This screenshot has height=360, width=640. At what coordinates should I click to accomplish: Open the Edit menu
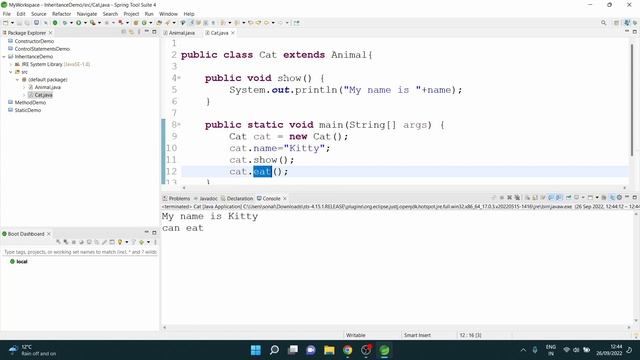click(21, 14)
